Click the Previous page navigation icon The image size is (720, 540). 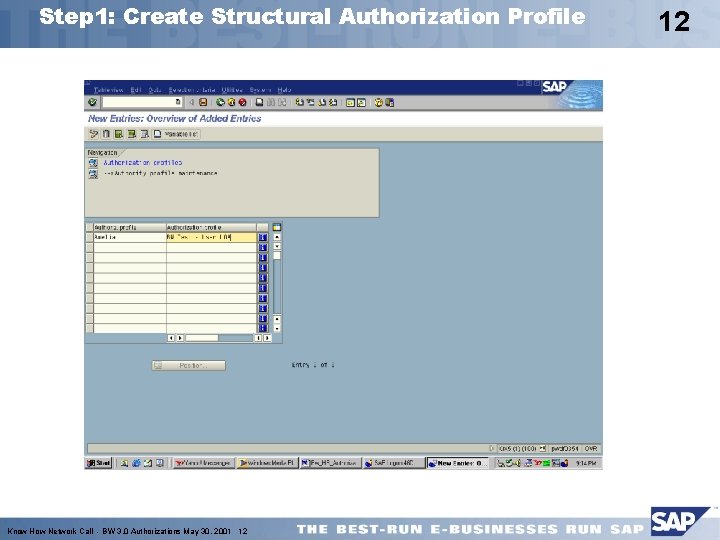[310, 102]
